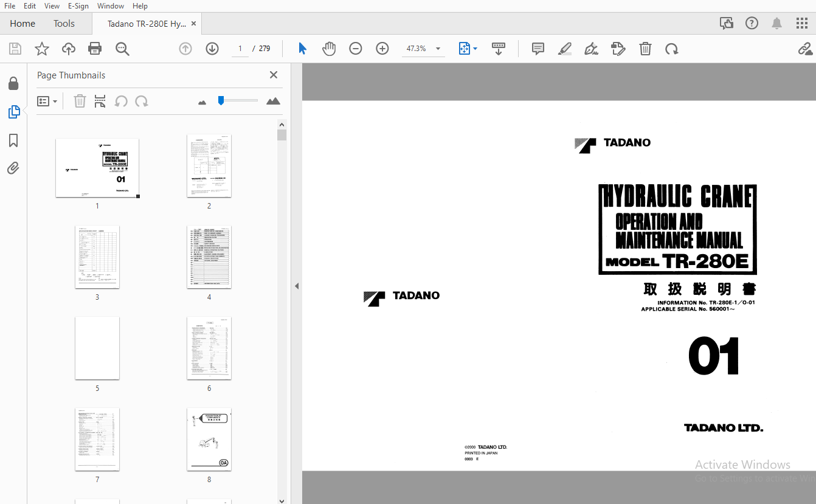Select page 3 thumbnail

click(x=97, y=257)
